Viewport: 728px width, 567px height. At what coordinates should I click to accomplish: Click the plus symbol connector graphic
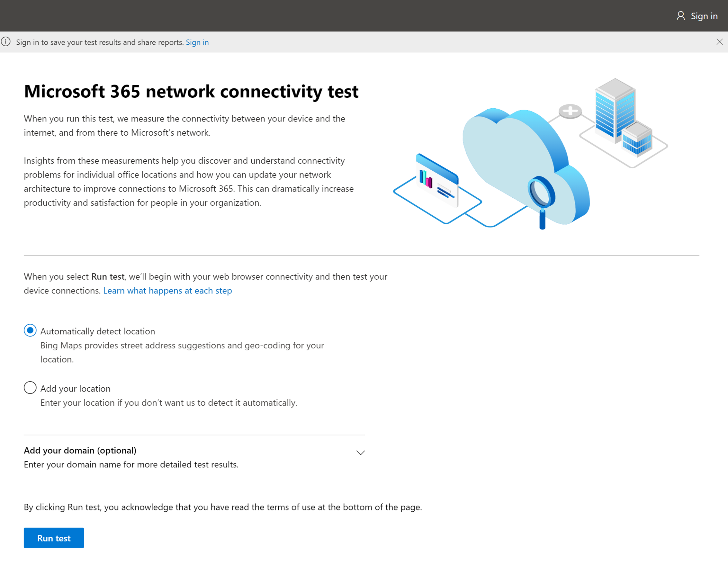(x=570, y=111)
